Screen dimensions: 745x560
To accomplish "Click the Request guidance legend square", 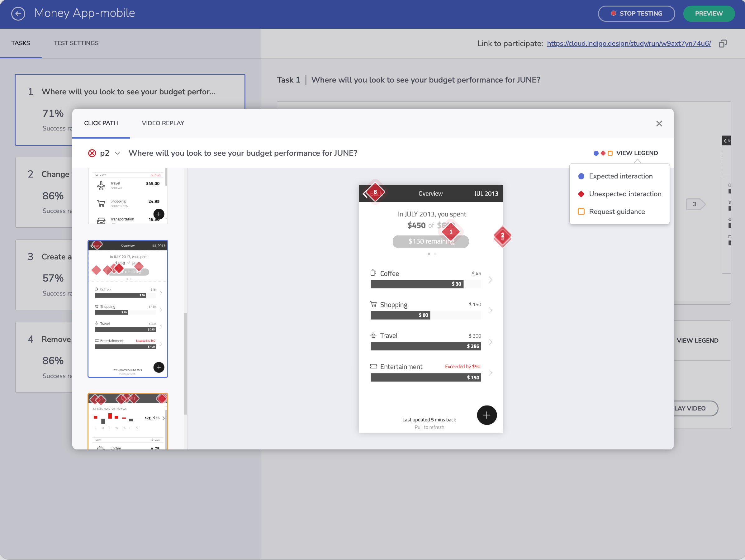I will point(581,211).
